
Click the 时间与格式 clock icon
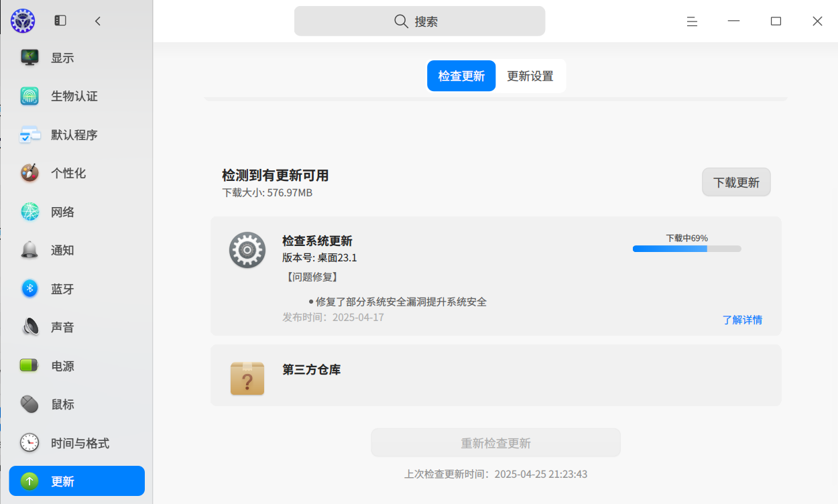click(x=29, y=443)
